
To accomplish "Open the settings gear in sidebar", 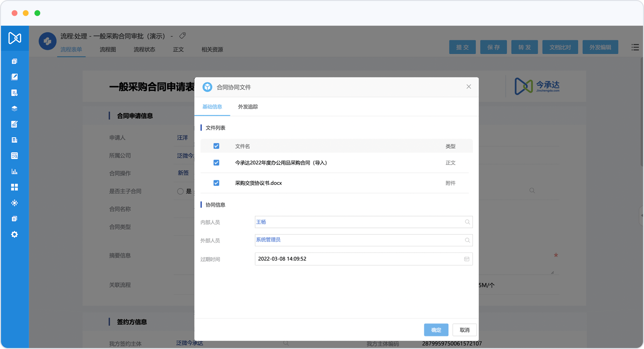I will click(x=14, y=234).
